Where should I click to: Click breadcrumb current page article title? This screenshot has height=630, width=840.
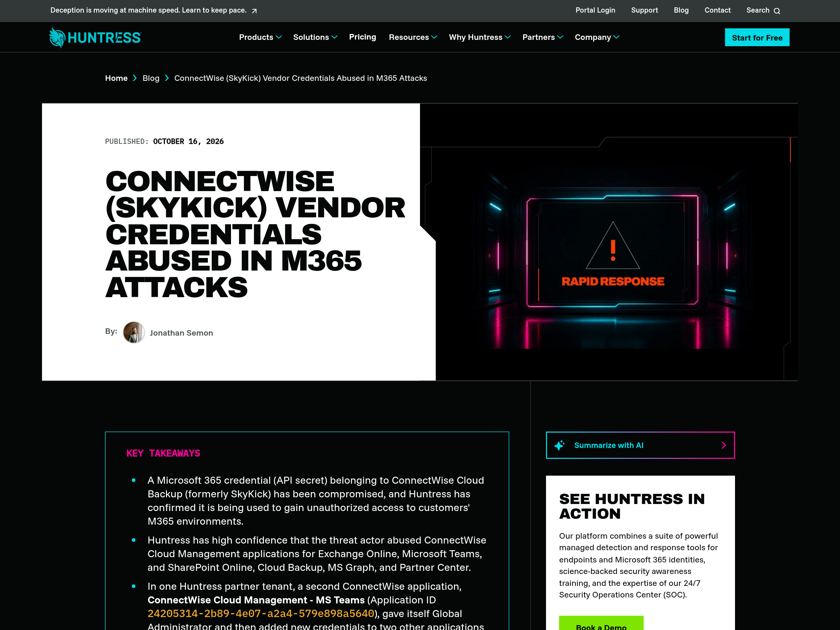pyautogui.click(x=300, y=78)
